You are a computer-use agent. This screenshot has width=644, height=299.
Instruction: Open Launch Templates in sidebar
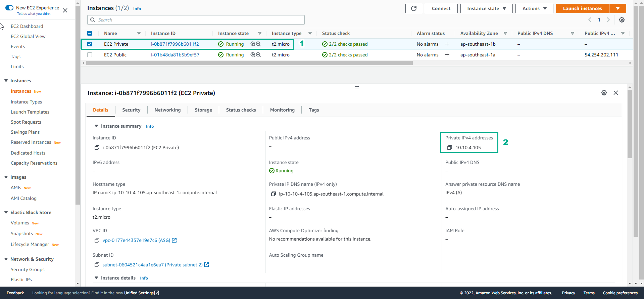[x=30, y=112]
